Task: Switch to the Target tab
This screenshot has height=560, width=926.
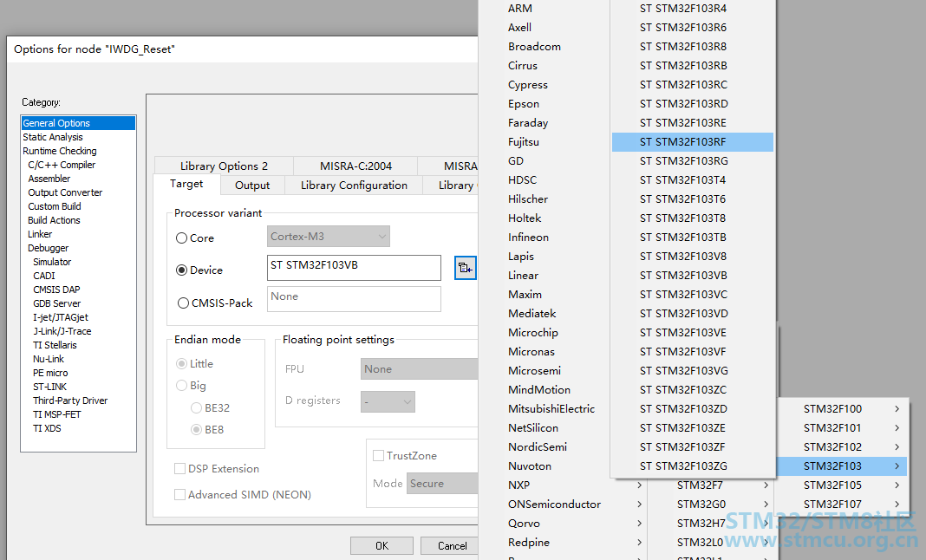Action: (186, 185)
